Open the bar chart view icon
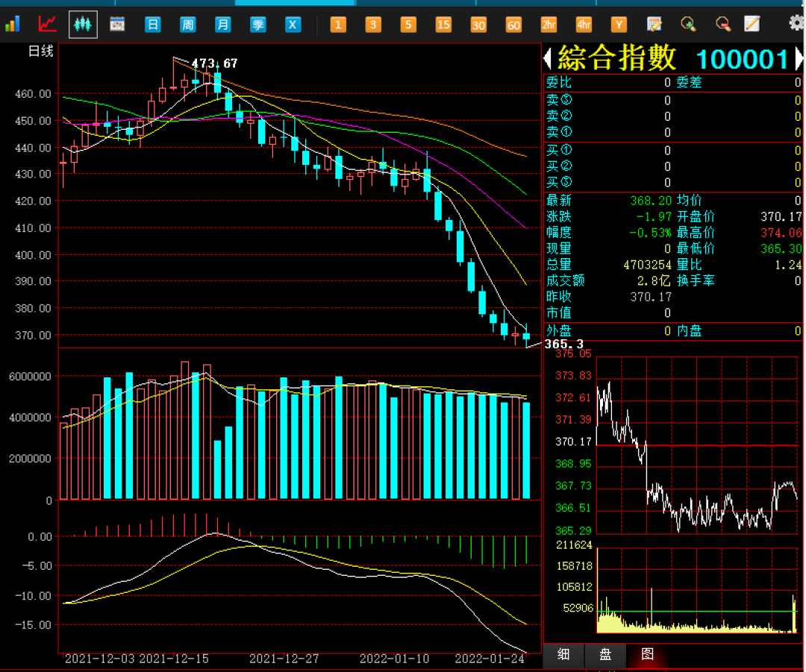This screenshot has height=672, width=806. point(13,24)
